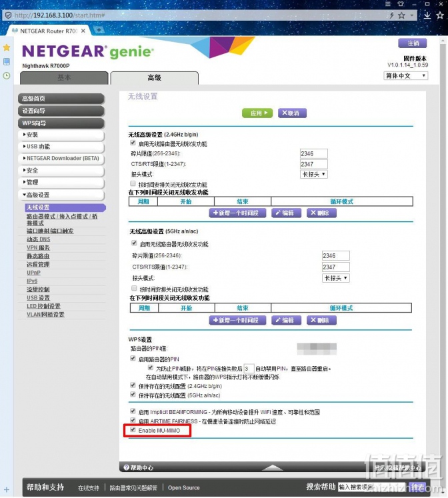Click 2.4GHz schedule 编辑 button

pos(286,213)
